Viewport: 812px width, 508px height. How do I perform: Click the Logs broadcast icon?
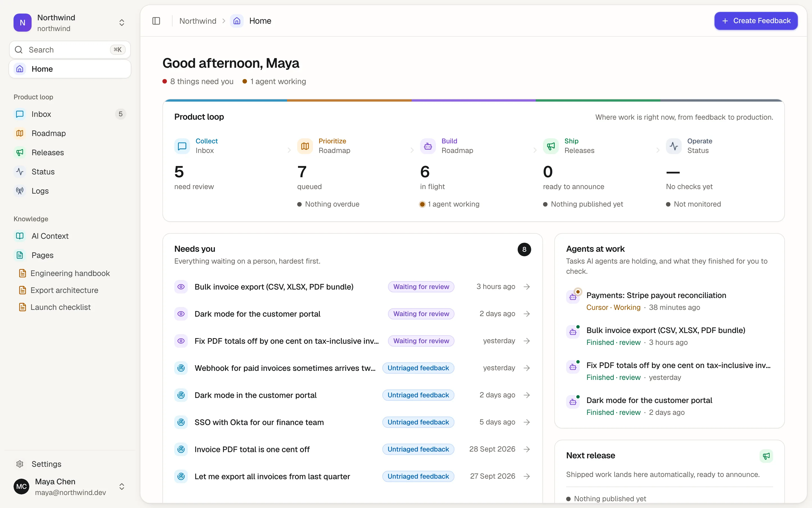click(20, 191)
